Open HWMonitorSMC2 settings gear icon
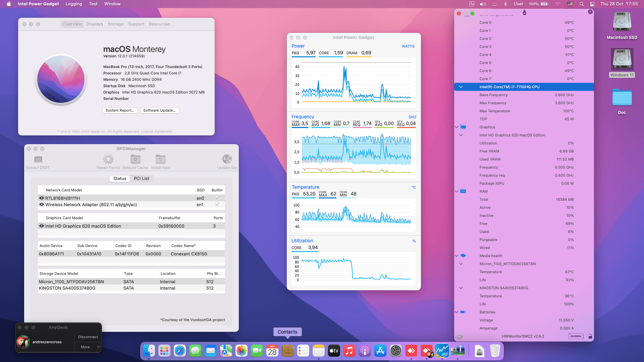Viewport: 644px width, 362px height. [x=460, y=336]
